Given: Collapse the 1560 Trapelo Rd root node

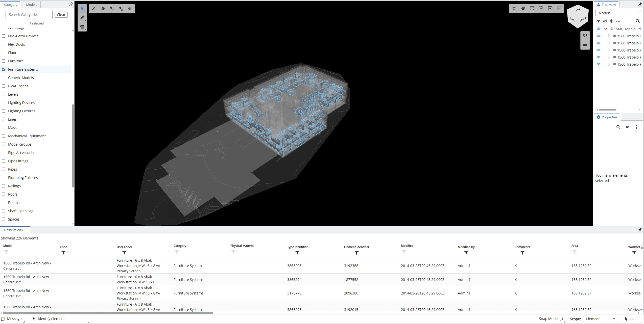Looking at the screenshot, I should pos(606,29).
